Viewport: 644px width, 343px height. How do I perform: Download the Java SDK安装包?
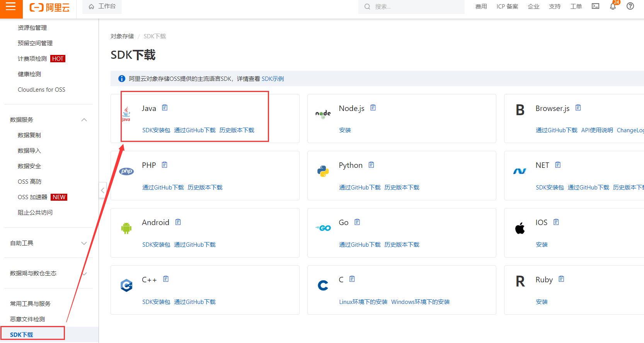tap(156, 130)
